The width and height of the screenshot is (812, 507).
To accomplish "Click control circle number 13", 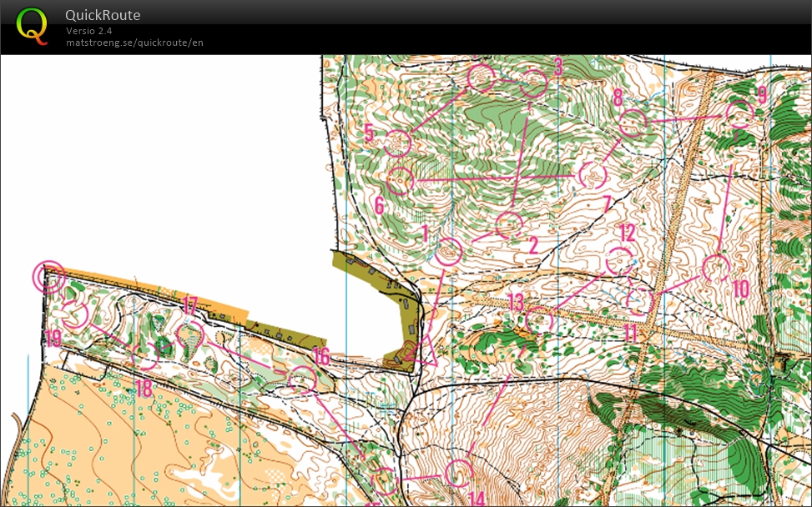I will point(540,320).
